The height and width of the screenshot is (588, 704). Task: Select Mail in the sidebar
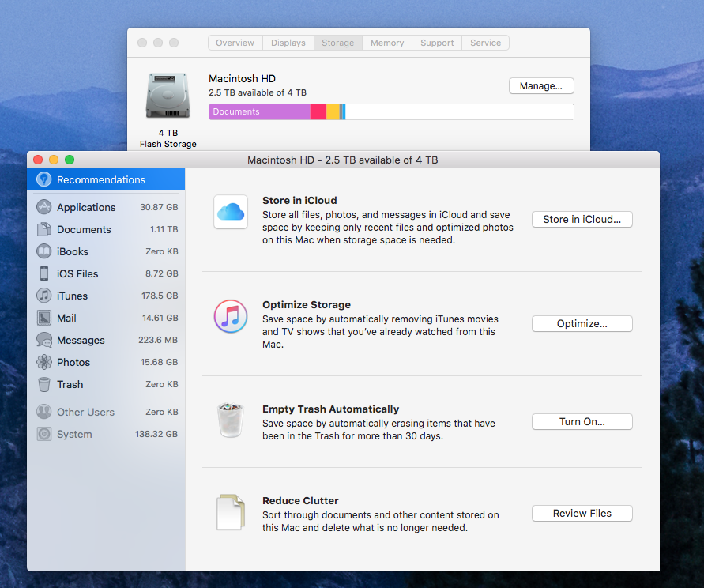pyautogui.click(x=107, y=318)
